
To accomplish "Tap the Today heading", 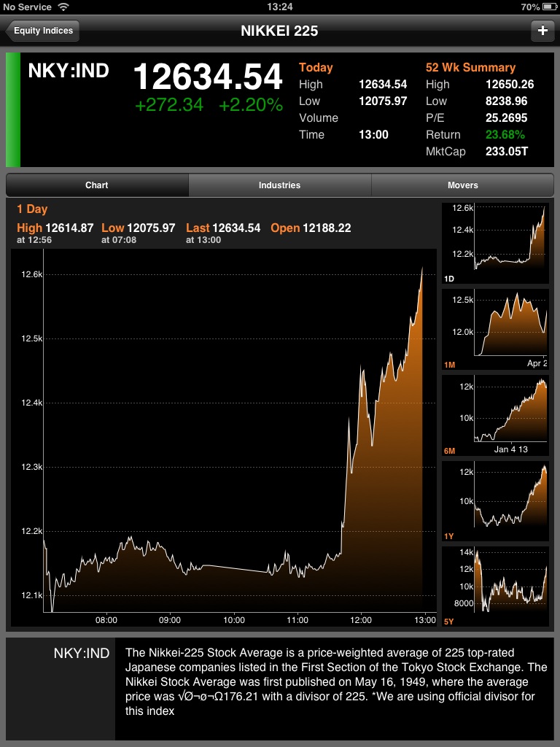I will [x=316, y=67].
